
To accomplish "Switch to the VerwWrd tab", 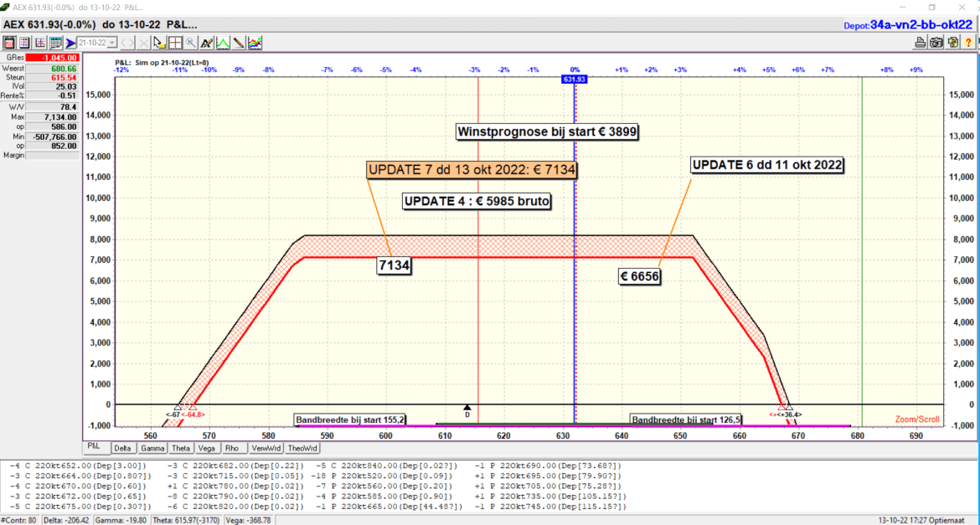I will (266, 447).
